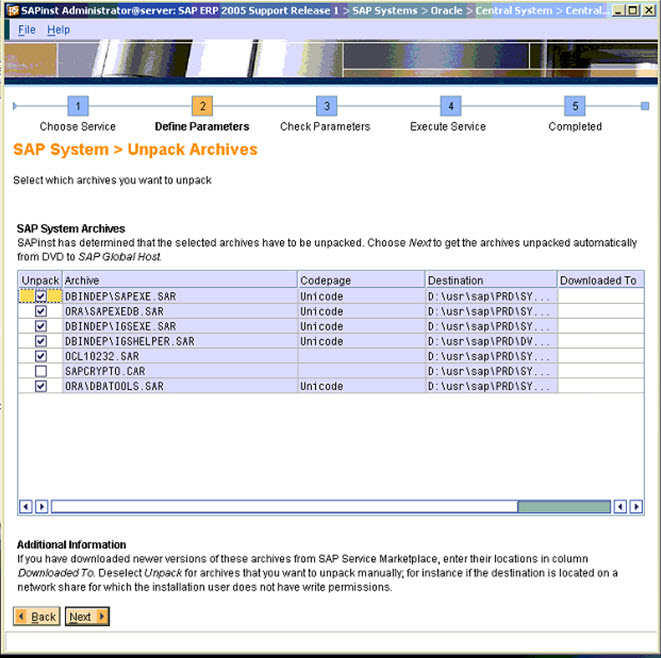
Task: Click the Next button
Action: pyautogui.click(x=87, y=617)
